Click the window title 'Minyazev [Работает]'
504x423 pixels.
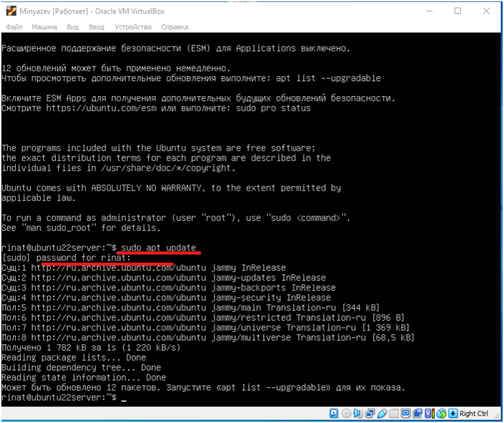click(53, 11)
